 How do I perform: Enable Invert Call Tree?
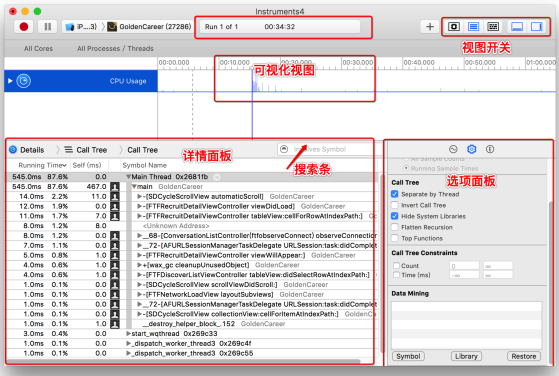point(395,205)
